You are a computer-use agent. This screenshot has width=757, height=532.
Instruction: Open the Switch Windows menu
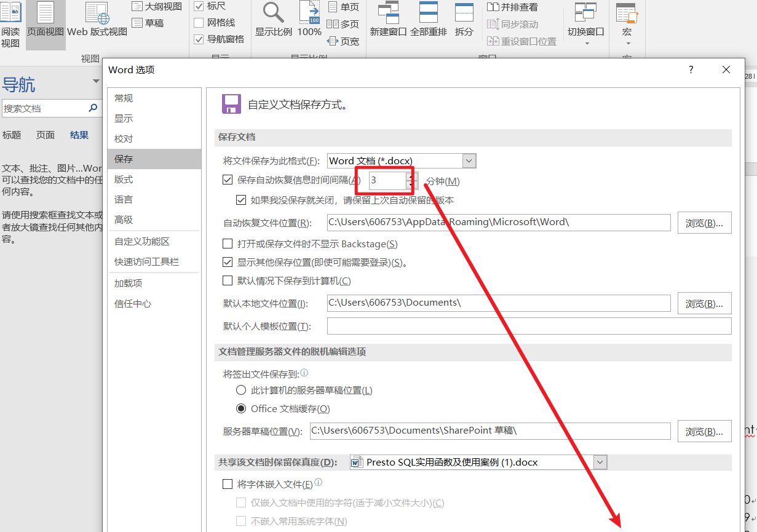pos(585,25)
